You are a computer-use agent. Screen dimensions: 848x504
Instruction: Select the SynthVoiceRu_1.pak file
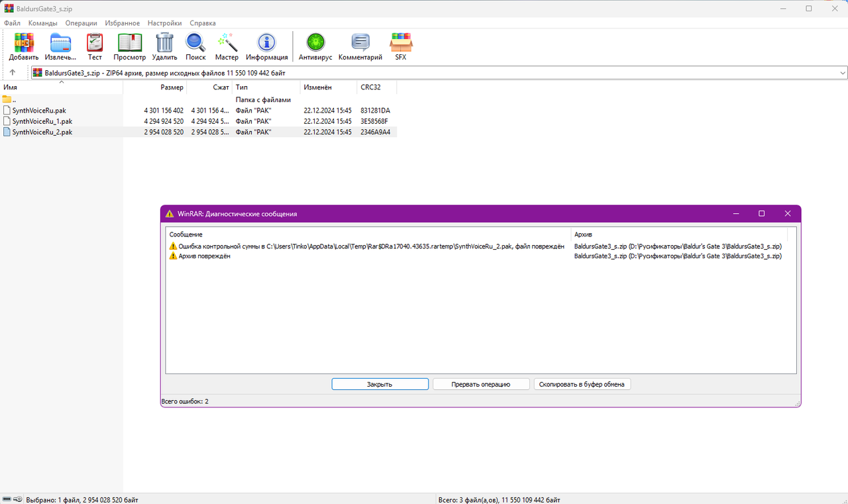[42, 121]
